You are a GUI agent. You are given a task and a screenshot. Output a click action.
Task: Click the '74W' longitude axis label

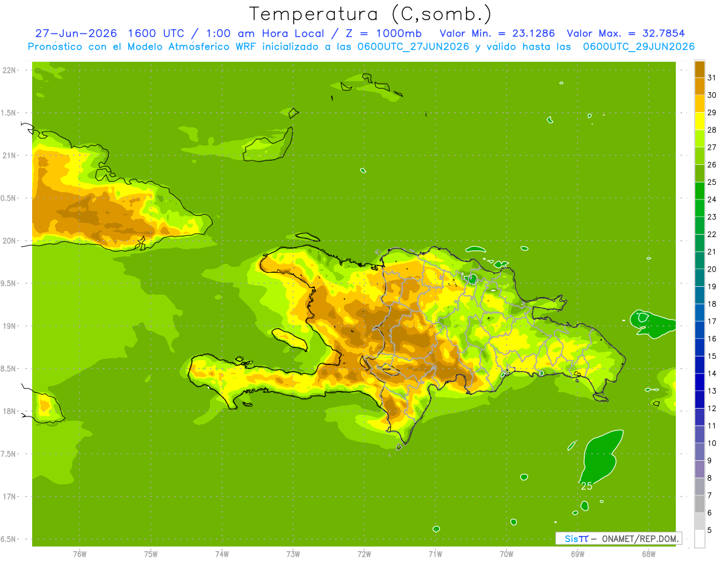click(x=222, y=554)
